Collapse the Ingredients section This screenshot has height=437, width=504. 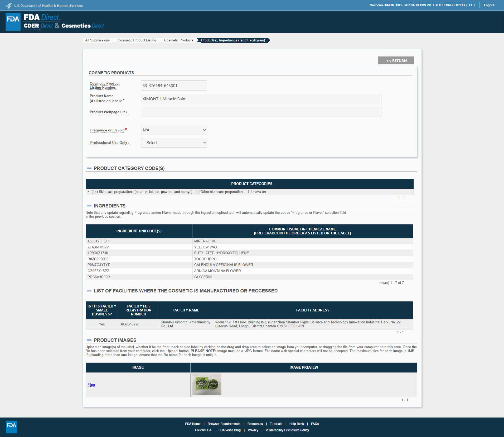coord(89,206)
